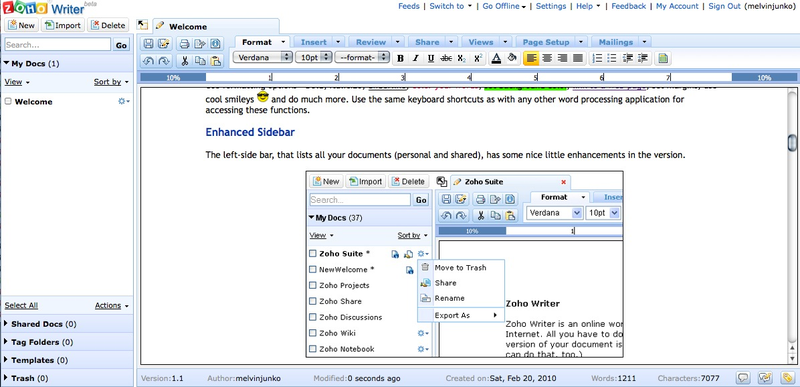Click the Redo arrow icon
Image resolution: width=800 pixels, height=387 pixels.
pos(163,61)
